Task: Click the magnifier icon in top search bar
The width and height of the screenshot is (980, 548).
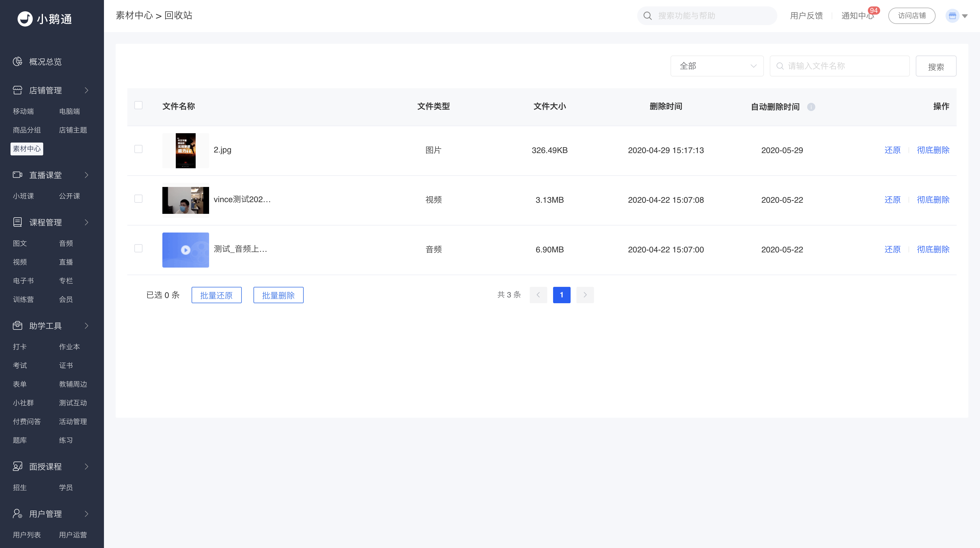Action: click(647, 15)
